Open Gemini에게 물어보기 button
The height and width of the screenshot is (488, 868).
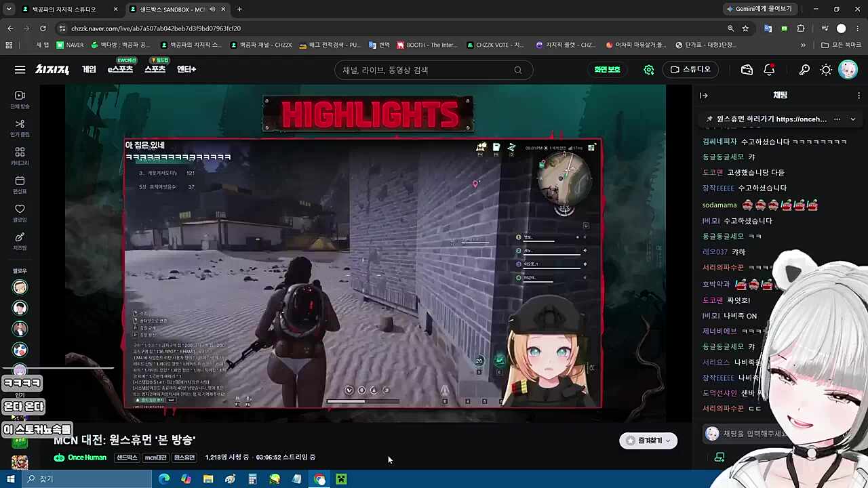[x=759, y=9]
